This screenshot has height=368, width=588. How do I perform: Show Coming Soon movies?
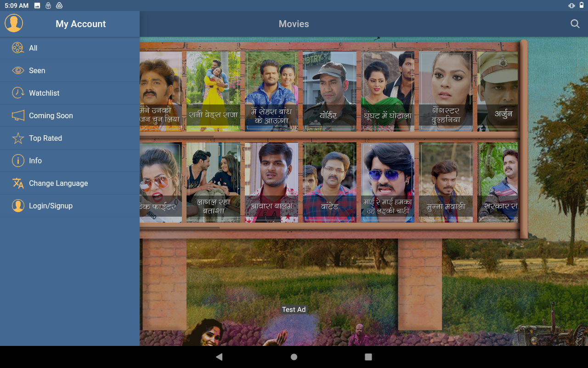[70, 115]
